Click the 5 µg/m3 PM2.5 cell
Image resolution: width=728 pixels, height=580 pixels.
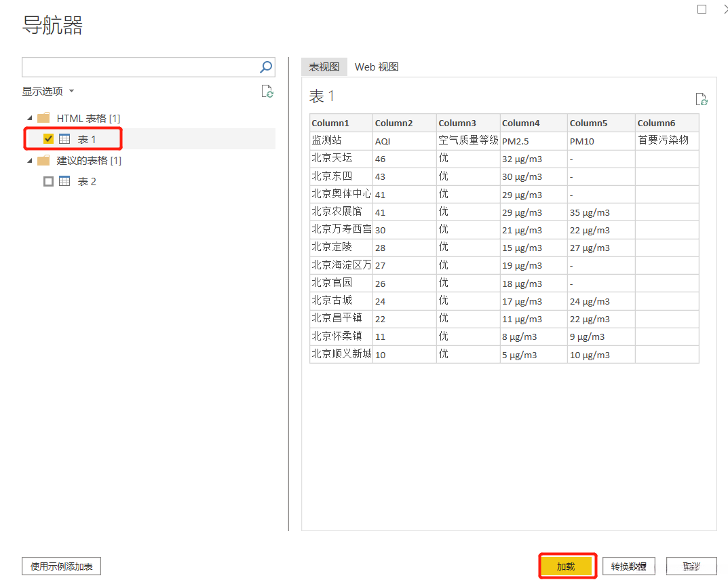[533, 355]
